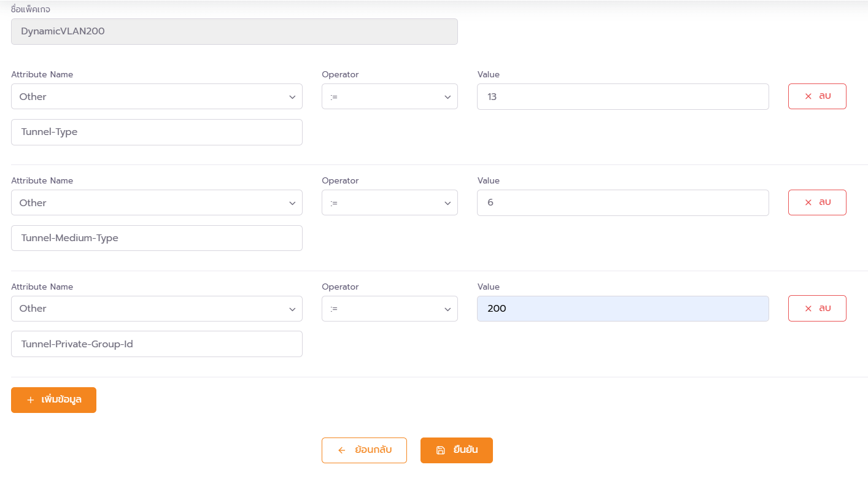Screen dimensions: 868x478
Task: Click the X icon in the first ลบ button
Action: tap(808, 96)
